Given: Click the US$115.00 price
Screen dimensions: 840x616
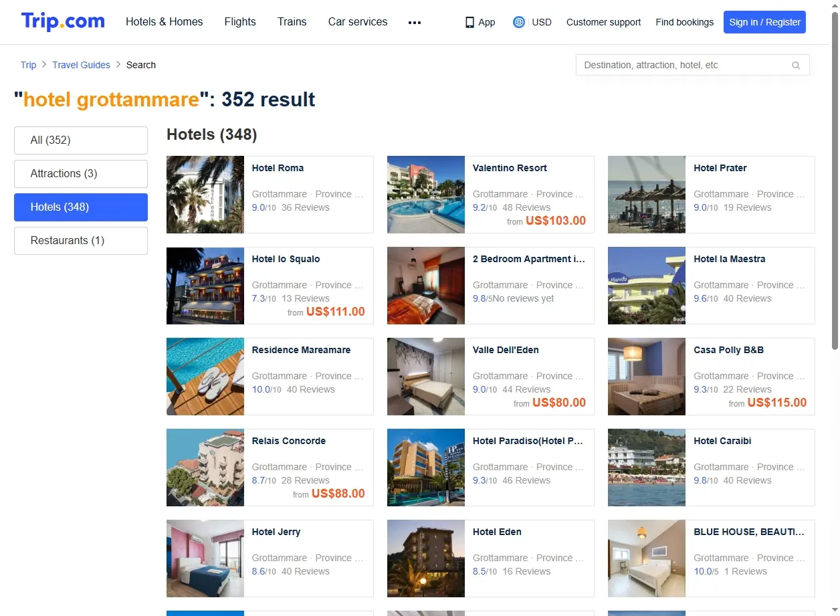Looking at the screenshot, I should pyautogui.click(x=777, y=403).
